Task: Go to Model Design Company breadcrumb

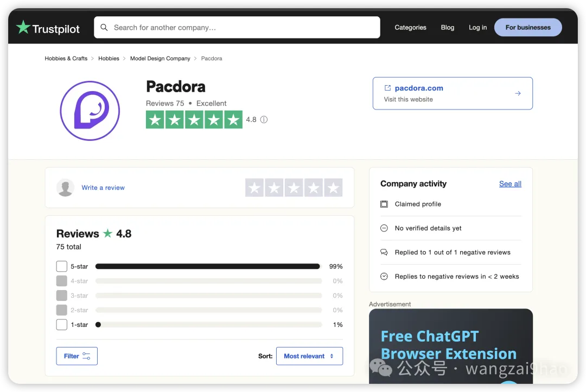Action: point(160,58)
